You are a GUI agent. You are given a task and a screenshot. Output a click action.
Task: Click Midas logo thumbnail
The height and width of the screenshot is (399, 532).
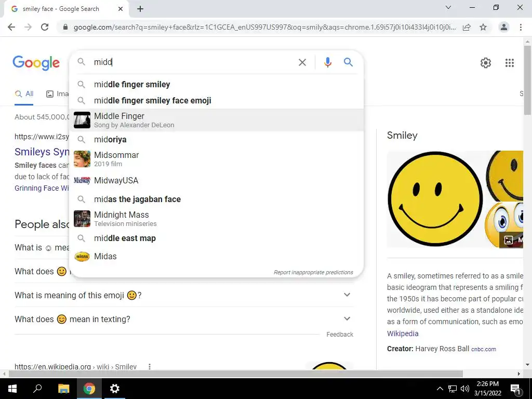82,257
